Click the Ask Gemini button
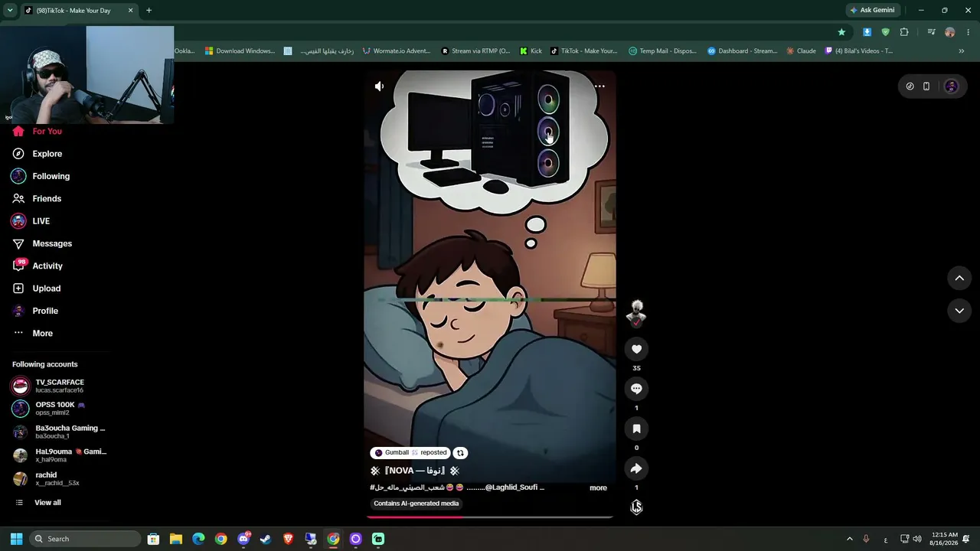This screenshot has height=551, width=980. click(872, 11)
